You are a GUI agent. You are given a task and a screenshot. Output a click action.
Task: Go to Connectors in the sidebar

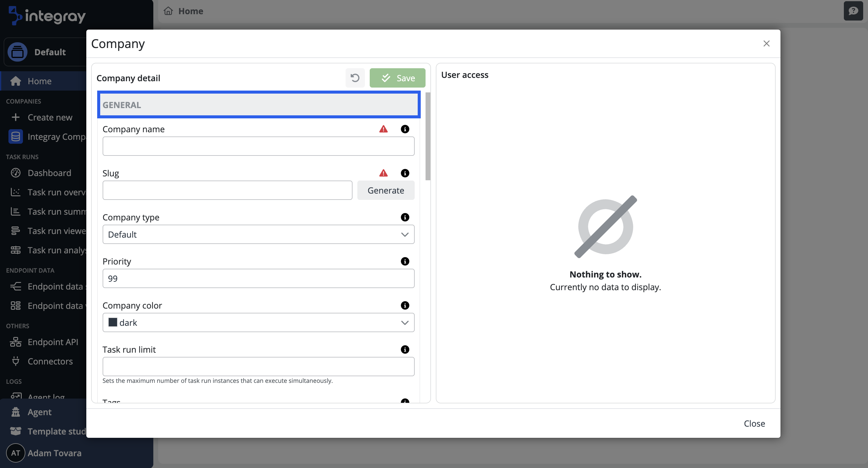(x=50, y=361)
